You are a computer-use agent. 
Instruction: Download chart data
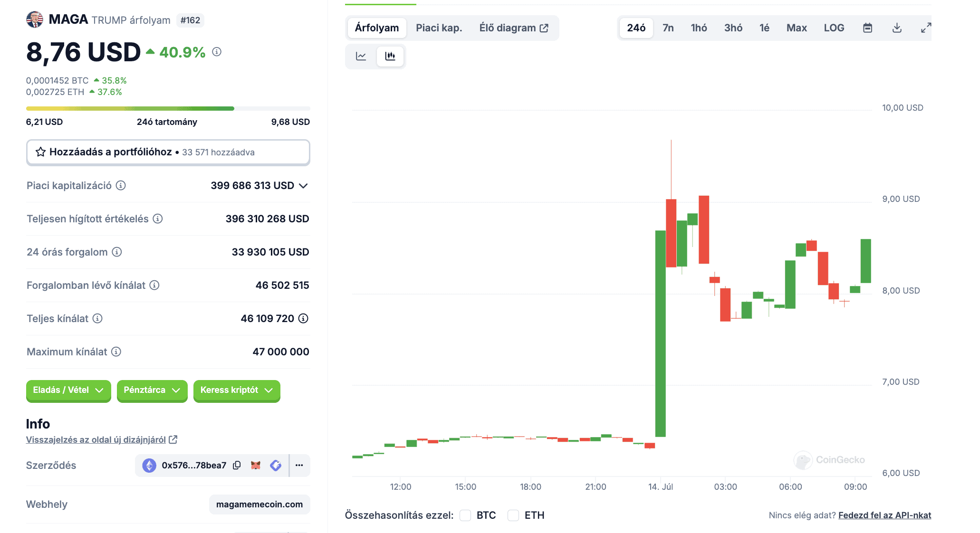point(897,28)
